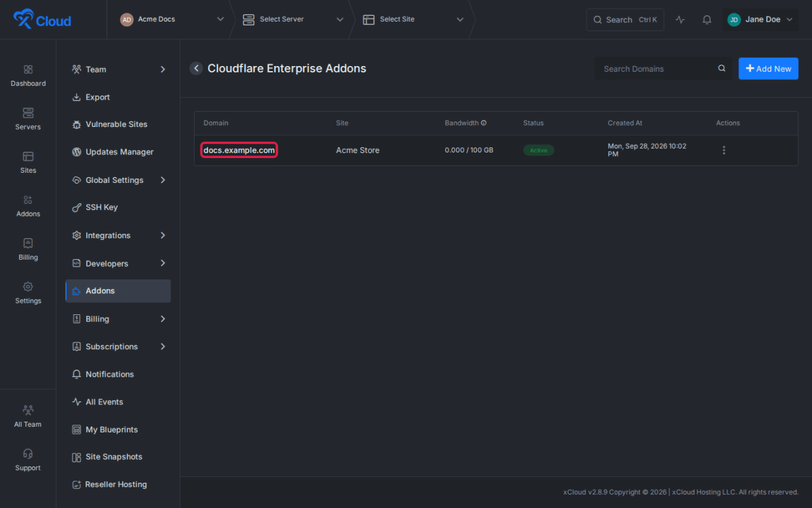812x508 pixels.
Task: Expand the Team submenu chevron
Action: coord(162,70)
